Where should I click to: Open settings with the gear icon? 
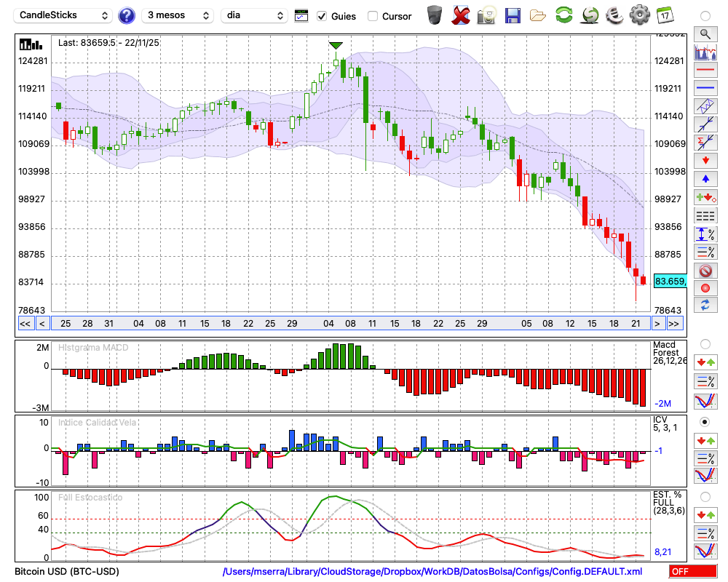tap(639, 15)
